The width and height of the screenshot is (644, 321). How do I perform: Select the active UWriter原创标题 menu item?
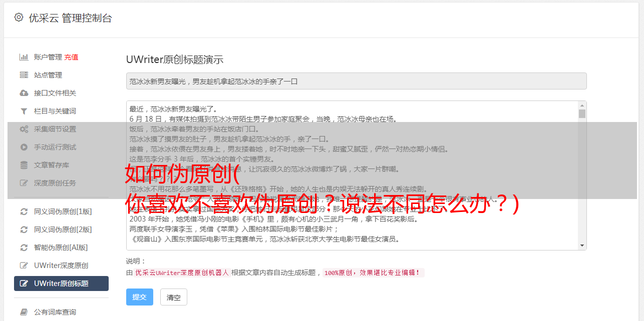pos(61,283)
